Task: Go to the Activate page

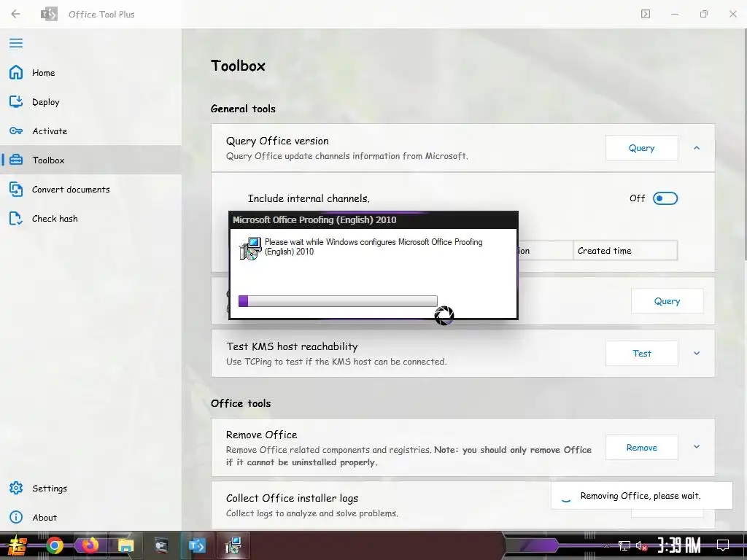Action: click(90, 131)
